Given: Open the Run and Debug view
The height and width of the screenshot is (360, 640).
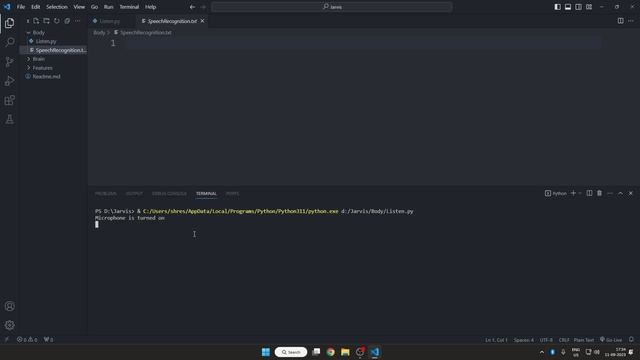Looking at the screenshot, I should pyautogui.click(x=9, y=81).
